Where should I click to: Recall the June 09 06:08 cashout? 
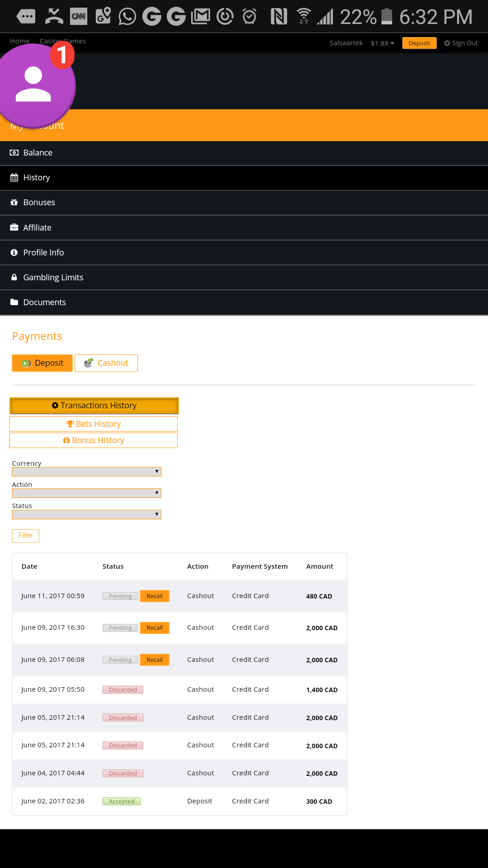click(x=155, y=660)
